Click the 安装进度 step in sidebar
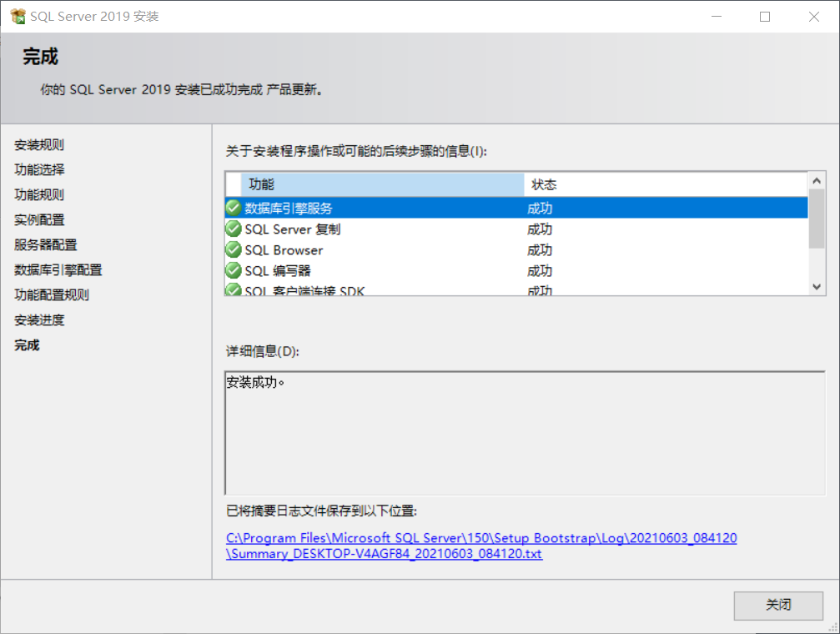The image size is (840, 634). (39, 320)
